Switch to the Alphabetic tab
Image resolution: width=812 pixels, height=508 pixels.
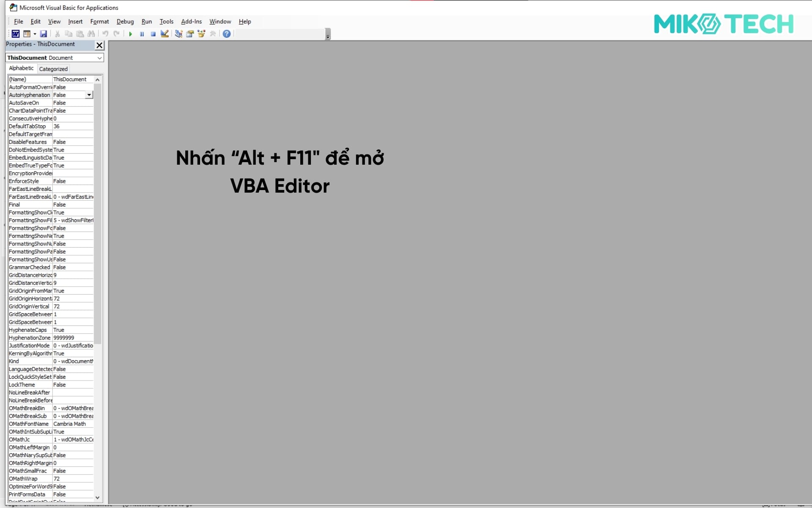click(x=21, y=68)
